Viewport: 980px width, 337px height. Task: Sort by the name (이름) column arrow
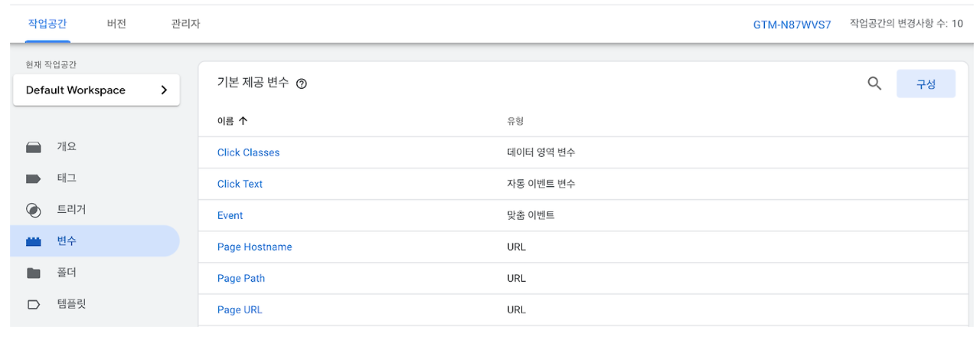pyautogui.click(x=243, y=121)
